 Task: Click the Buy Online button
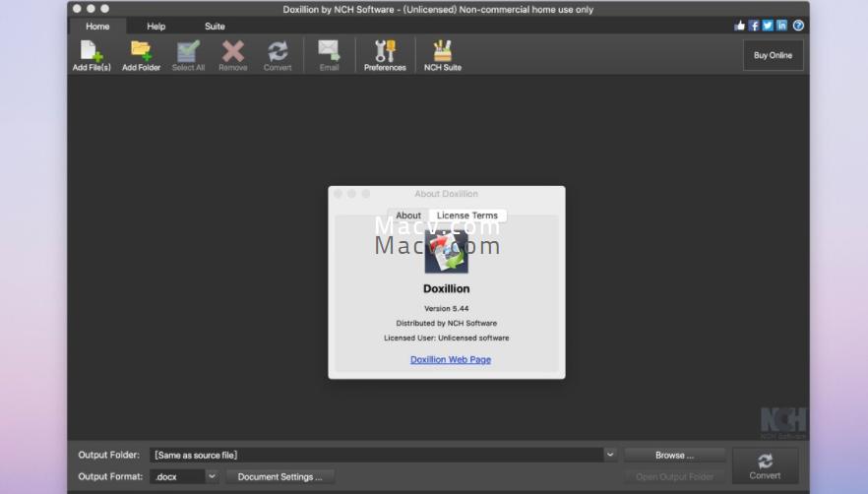pyautogui.click(x=773, y=55)
